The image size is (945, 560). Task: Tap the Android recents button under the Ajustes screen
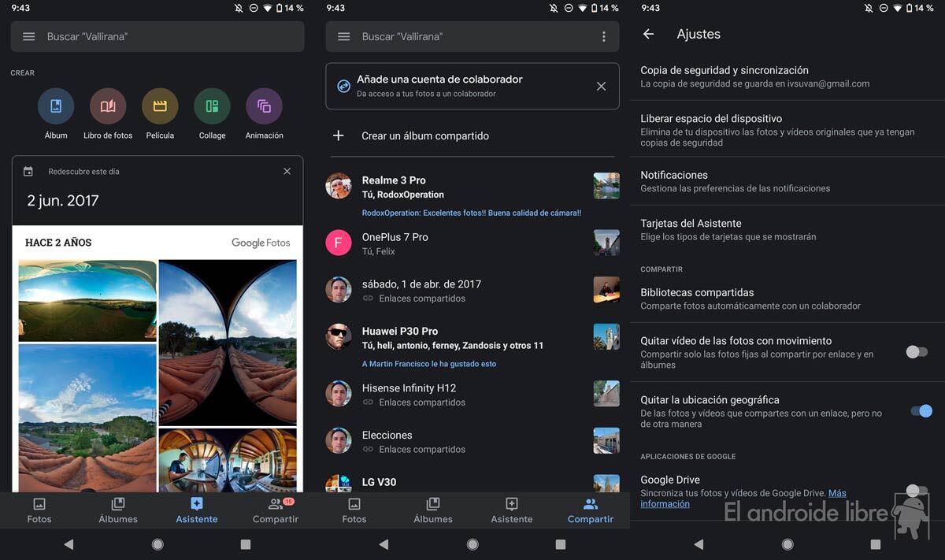pyautogui.click(x=876, y=544)
